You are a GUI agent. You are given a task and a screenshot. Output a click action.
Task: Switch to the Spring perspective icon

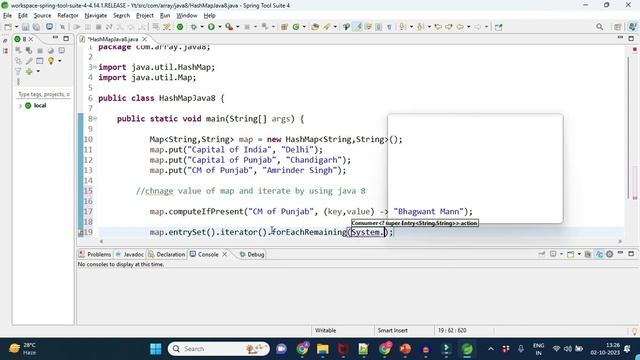pyautogui.click(x=632, y=27)
